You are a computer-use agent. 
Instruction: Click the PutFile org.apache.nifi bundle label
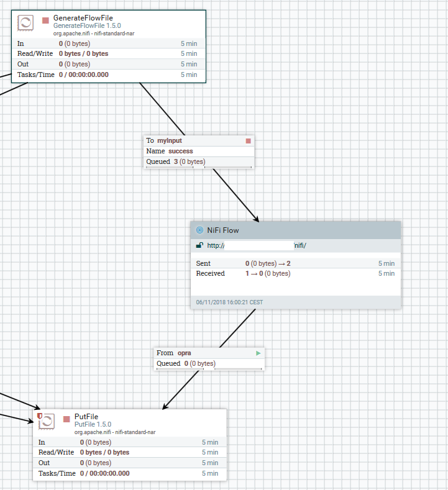[115, 432]
